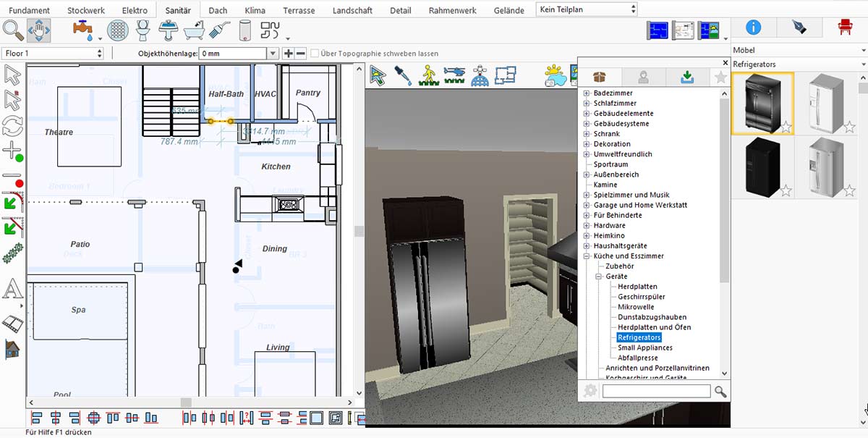The height and width of the screenshot is (438, 868).
Task: Select the dome orbit view tool
Action: coord(480,75)
